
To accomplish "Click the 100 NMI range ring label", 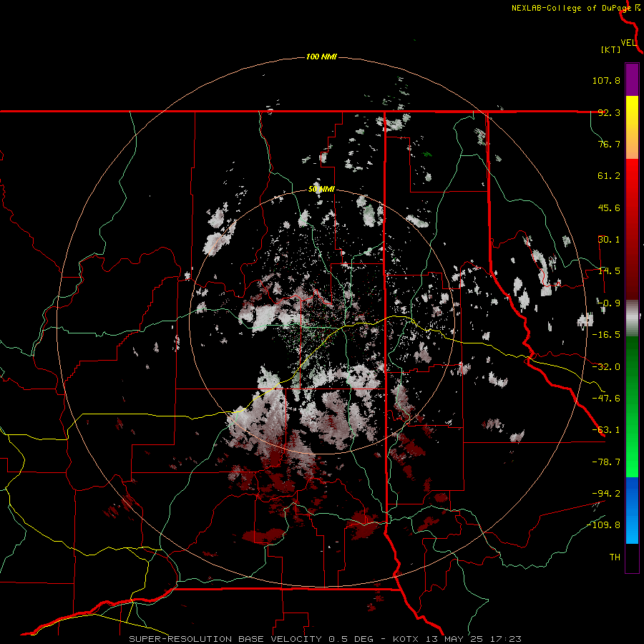I will point(321,57).
